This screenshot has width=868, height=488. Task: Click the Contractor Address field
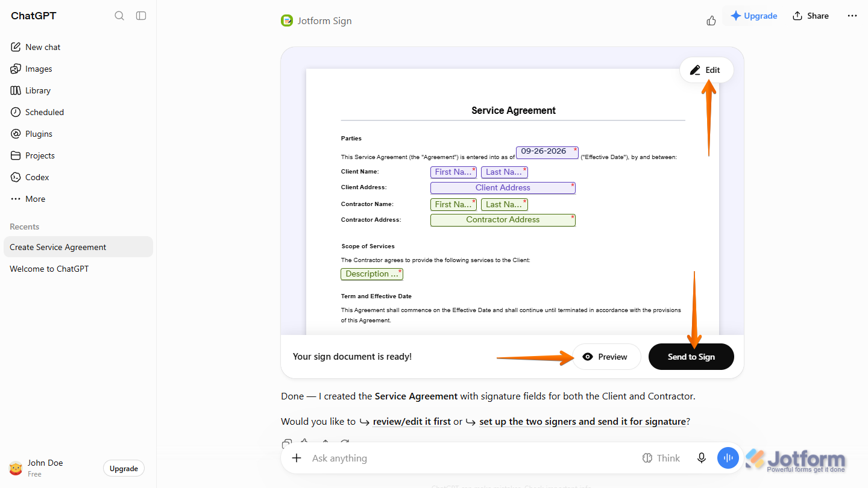[x=503, y=220]
